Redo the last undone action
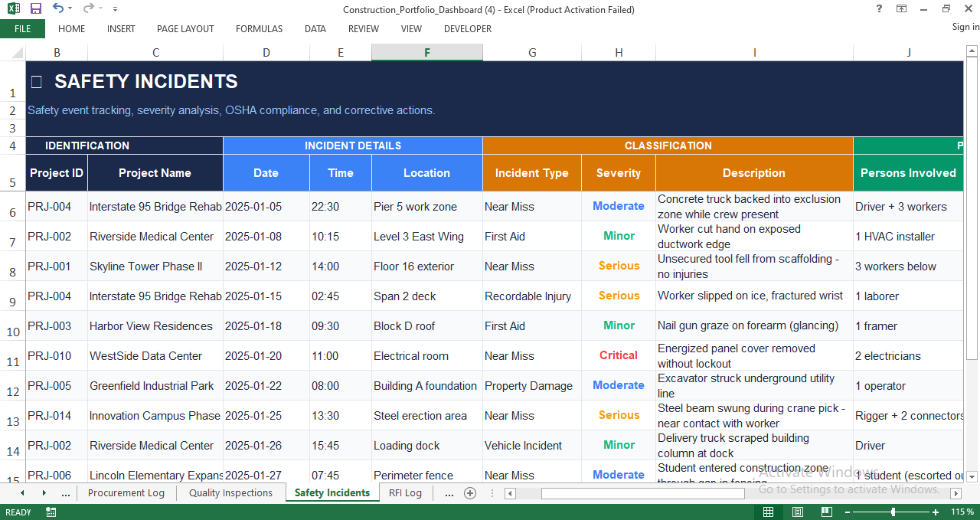 point(88,8)
